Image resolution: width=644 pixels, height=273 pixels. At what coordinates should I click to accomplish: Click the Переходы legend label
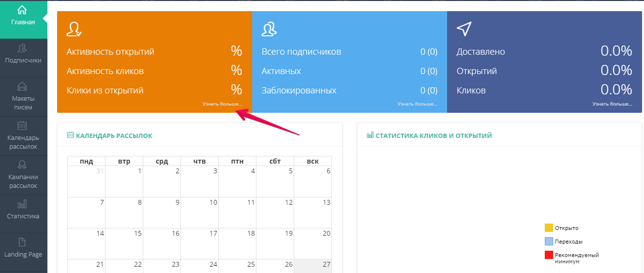tap(569, 241)
